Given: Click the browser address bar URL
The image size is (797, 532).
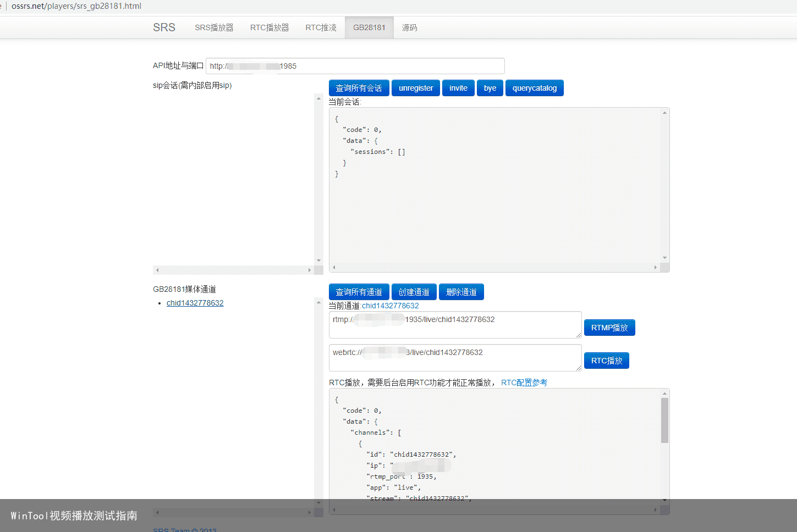Looking at the screenshot, I should tap(76, 6).
